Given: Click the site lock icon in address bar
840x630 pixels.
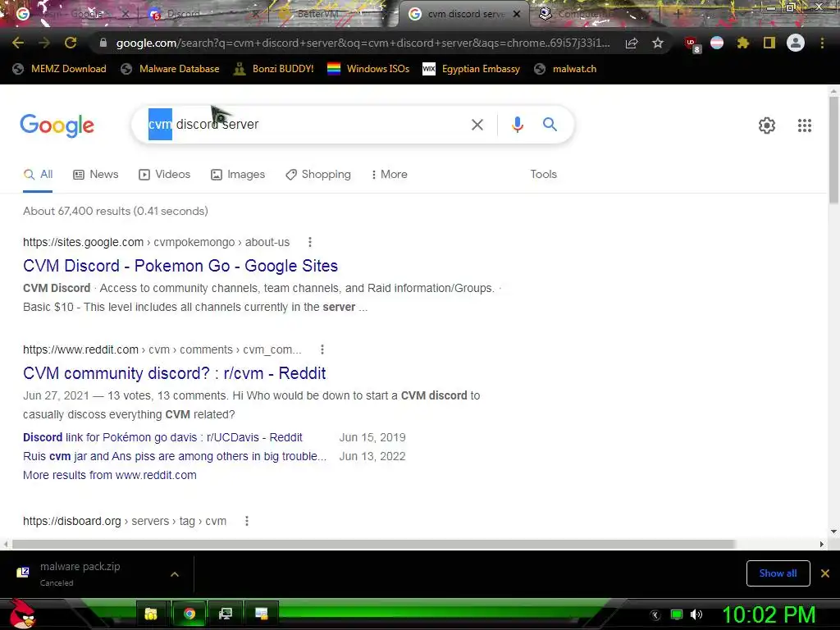Looking at the screenshot, I should 103,43.
